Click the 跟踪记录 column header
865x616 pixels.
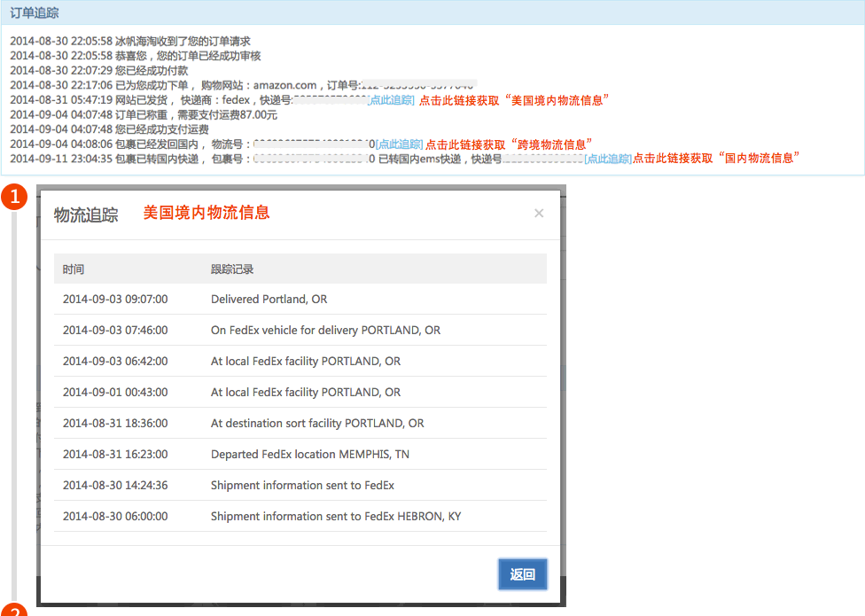coord(232,269)
